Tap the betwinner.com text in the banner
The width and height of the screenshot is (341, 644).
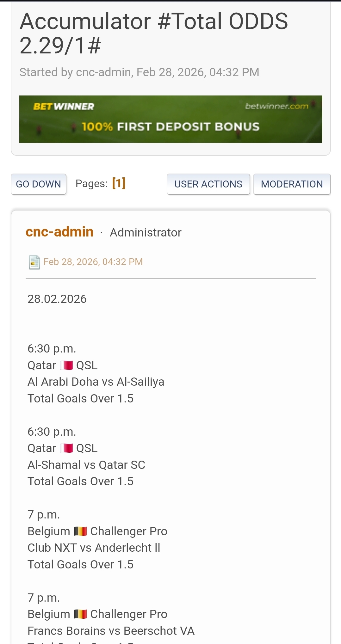(276, 106)
